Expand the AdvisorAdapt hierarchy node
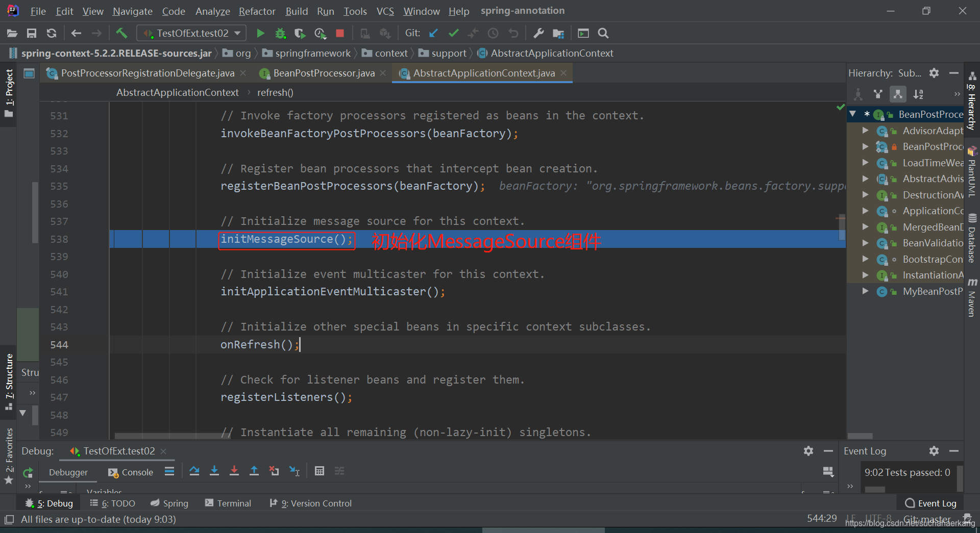 coord(865,131)
